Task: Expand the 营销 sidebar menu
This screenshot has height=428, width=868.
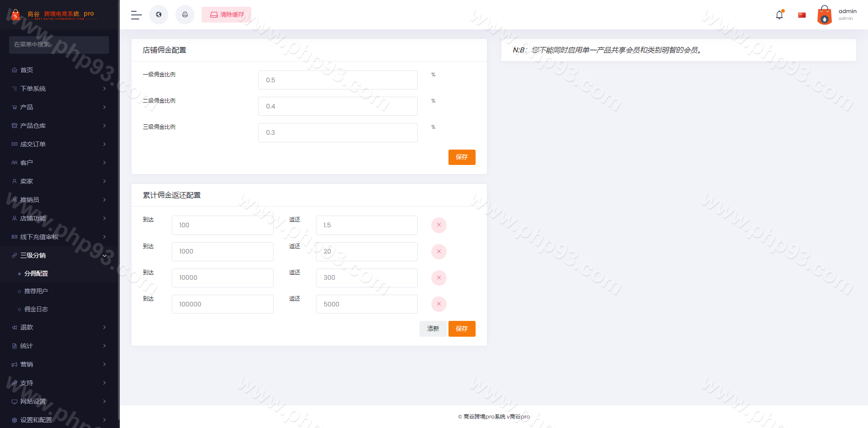Action: (x=59, y=364)
